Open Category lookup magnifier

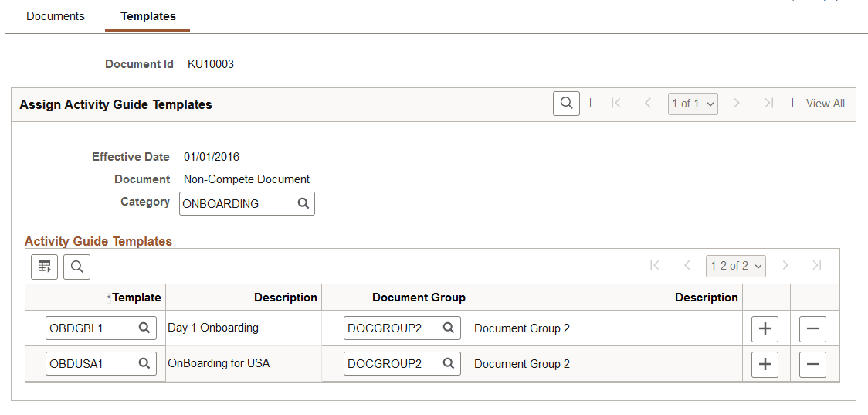(x=303, y=204)
